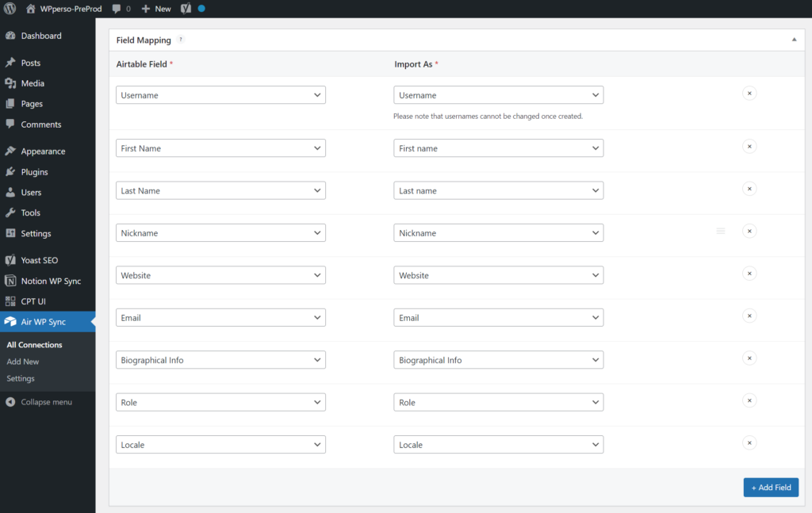Open the Yoast icon in admin bar
The width and height of the screenshot is (812, 513).
coord(186,9)
